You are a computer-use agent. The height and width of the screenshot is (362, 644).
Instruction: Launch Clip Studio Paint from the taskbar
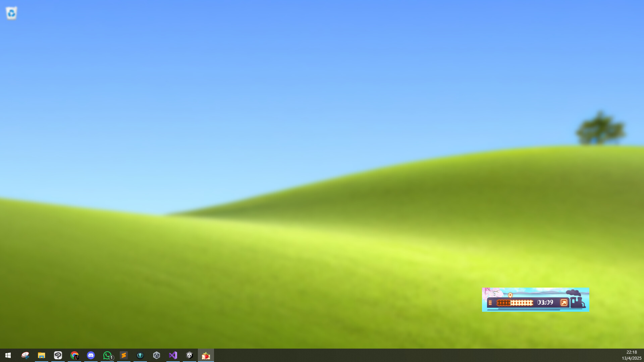(58, 355)
